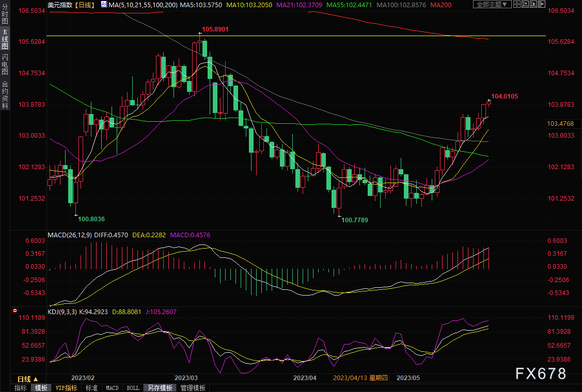Click the 【日线】 period label in chart title

pyautogui.click(x=84, y=5)
